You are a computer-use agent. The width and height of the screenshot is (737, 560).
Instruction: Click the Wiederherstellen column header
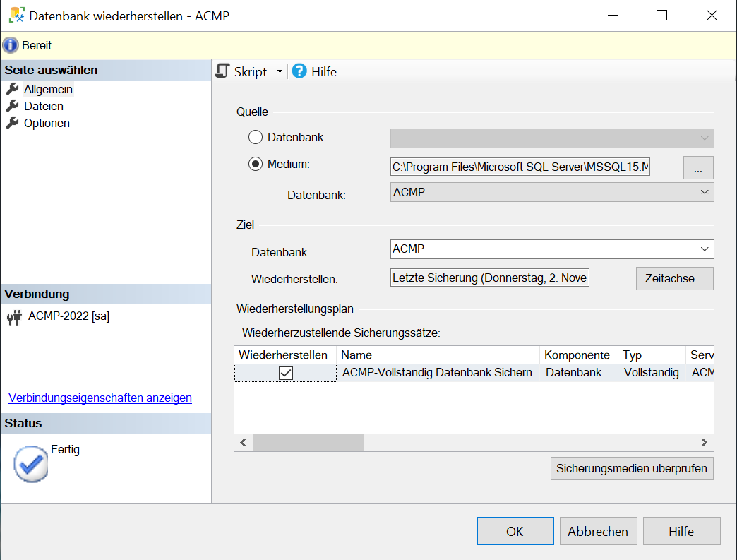point(285,355)
